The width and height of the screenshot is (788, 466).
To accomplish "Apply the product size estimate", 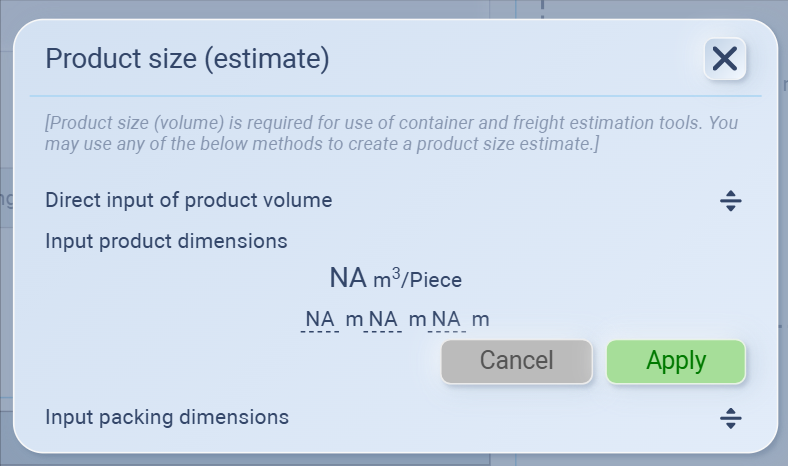I will coord(676,361).
